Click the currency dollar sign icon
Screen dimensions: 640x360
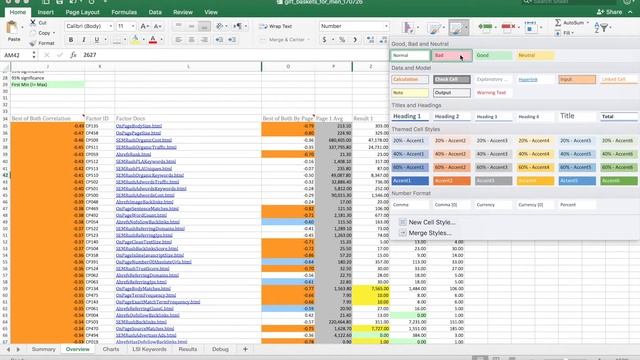[324, 40]
